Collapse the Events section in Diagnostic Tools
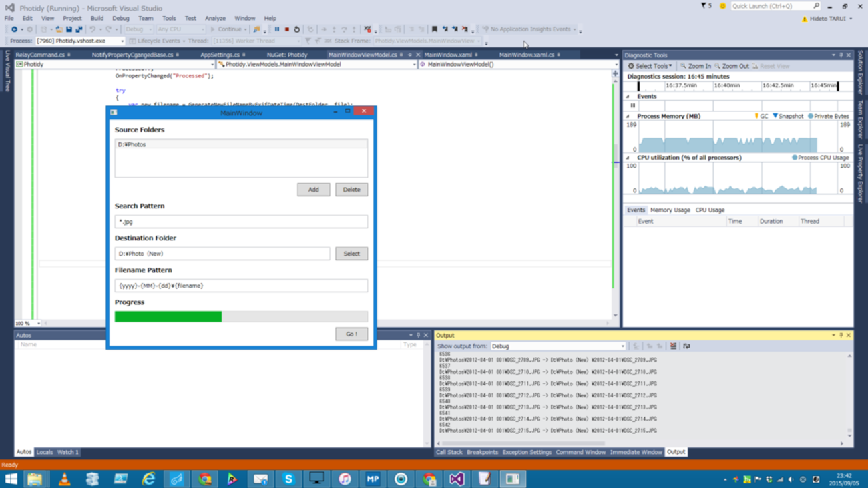This screenshot has height=488, width=868. pos(628,97)
